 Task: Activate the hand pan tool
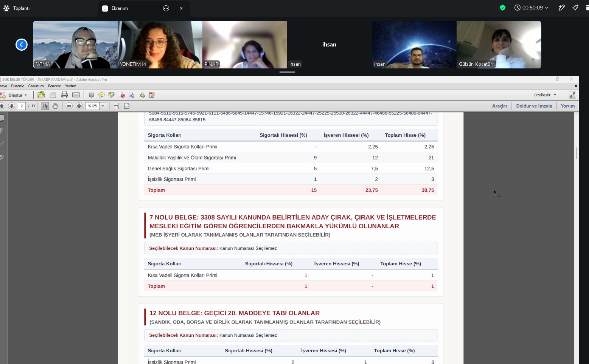tap(55, 106)
